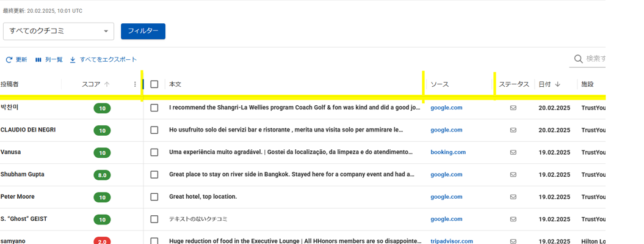Check the box for Great hotel, top location
644x244 pixels.
click(x=154, y=197)
